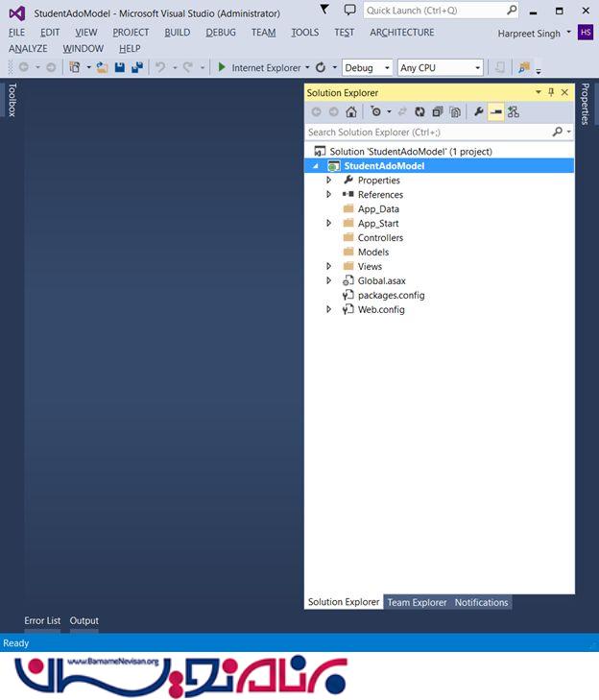Click the feedback speech bubble icon
The height and width of the screenshot is (700, 599).
click(x=349, y=11)
